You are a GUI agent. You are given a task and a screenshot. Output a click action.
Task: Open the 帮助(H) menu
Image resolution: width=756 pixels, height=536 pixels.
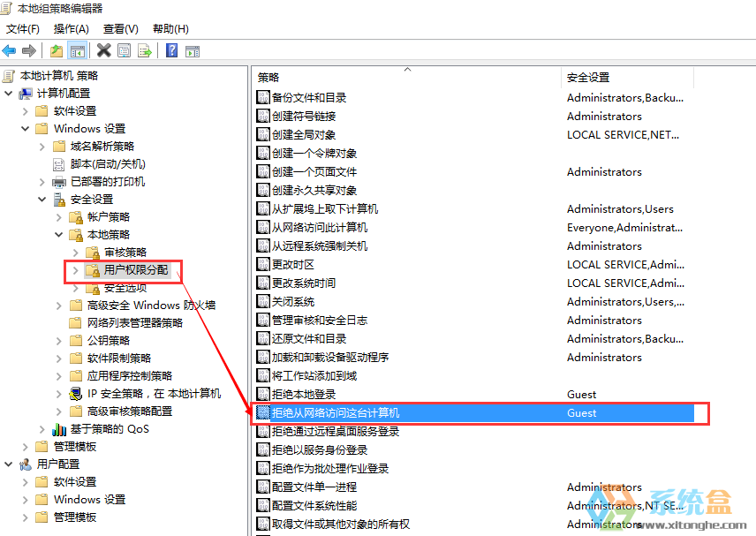pos(170,29)
